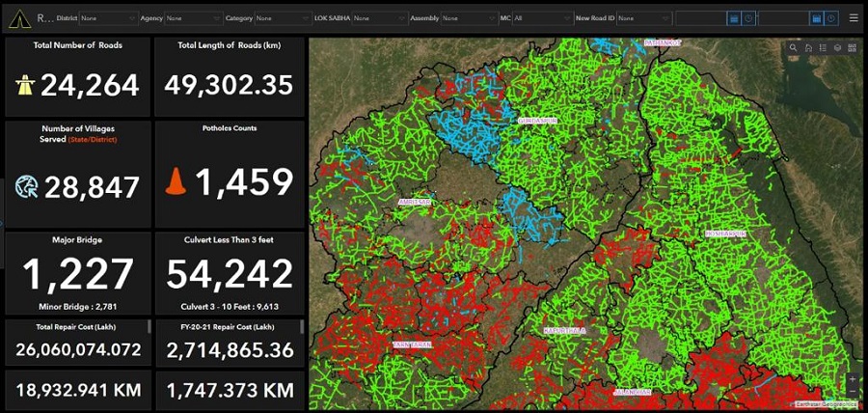Open the hamburger menu in header
Viewport: 868px width, 413px height.
tap(854, 17)
